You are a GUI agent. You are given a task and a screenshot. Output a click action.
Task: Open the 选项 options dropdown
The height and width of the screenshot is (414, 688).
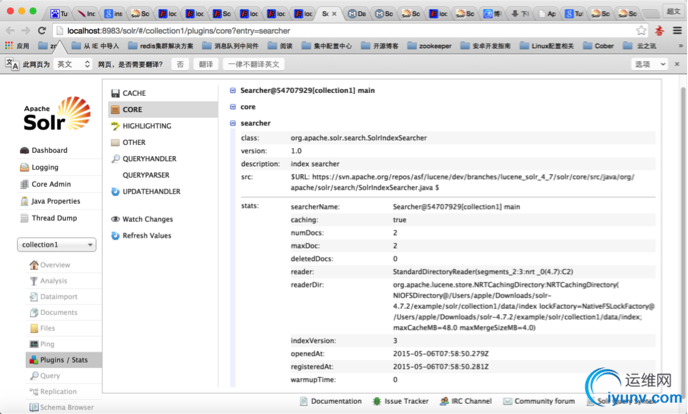[x=649, y=64]
